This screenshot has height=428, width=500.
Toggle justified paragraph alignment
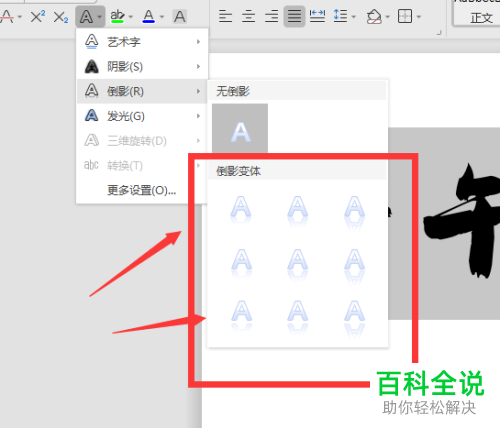(294, 16)
